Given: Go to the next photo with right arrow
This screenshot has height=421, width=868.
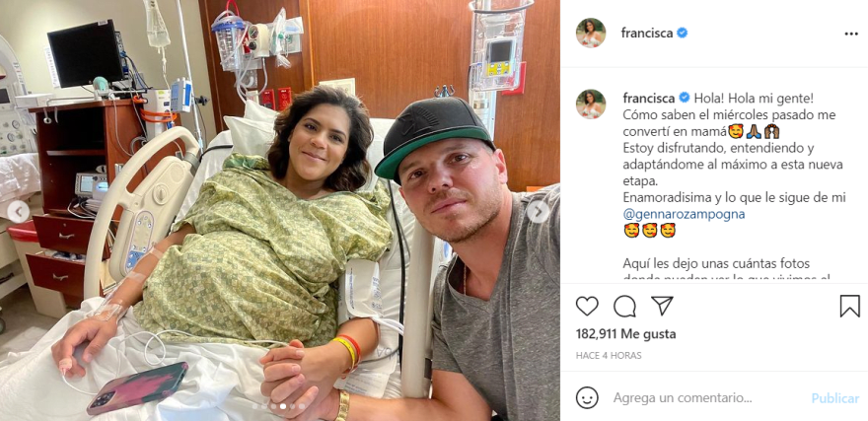Looking at the screenshot, I should point(539,211).
